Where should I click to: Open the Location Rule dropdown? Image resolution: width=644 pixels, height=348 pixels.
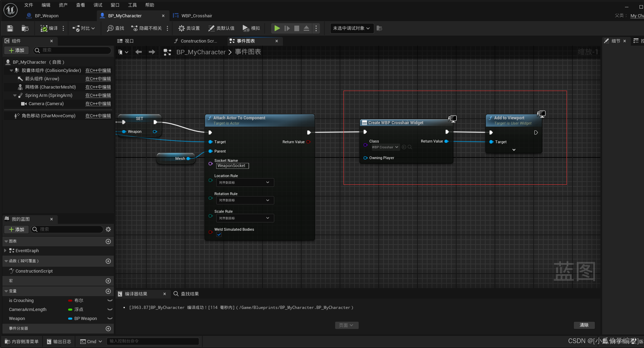click(x=245, y=182)
